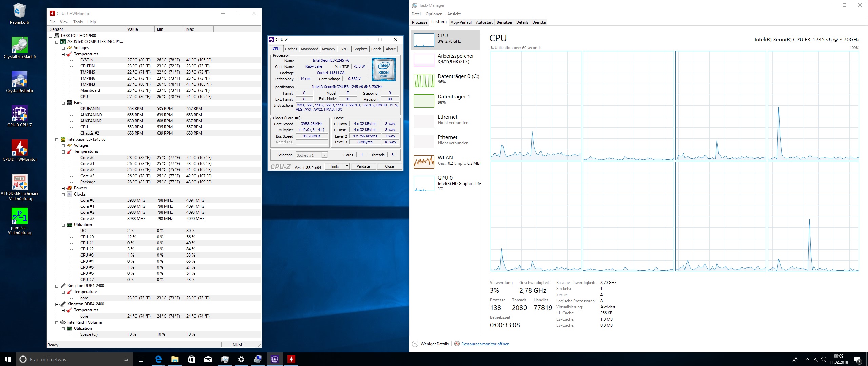Open CrystalDiskInfo desktop shortcut
The width and height of the screenshot is (868, 366).
(x=19, y=79)
